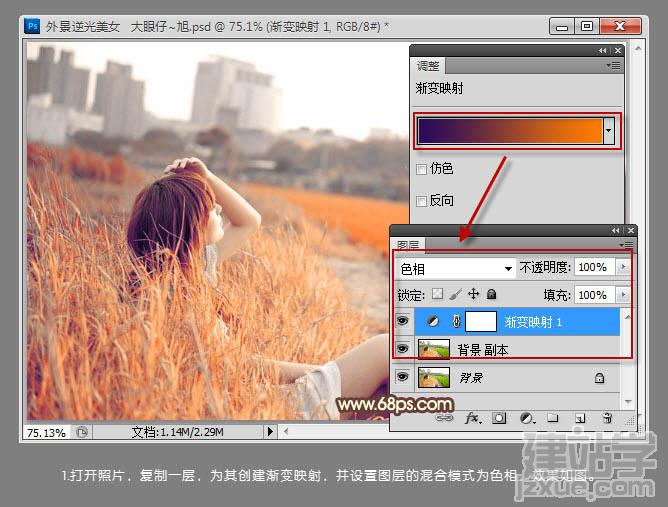Screen dimensions: 668x507
Task: Lock transparent pixels in Layers panel
Action: 437,294
